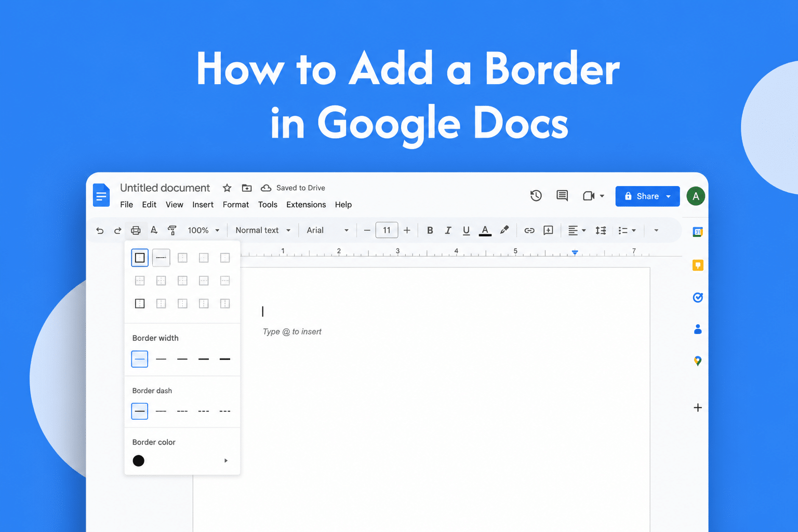Open Google Maps in side panel

pos(698,361)
